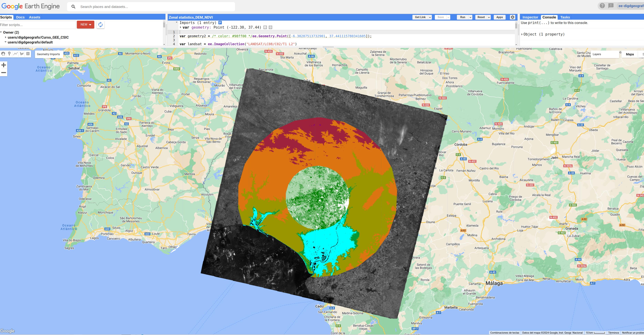Select the draw rectangle tool

click(x=28, y=54)
